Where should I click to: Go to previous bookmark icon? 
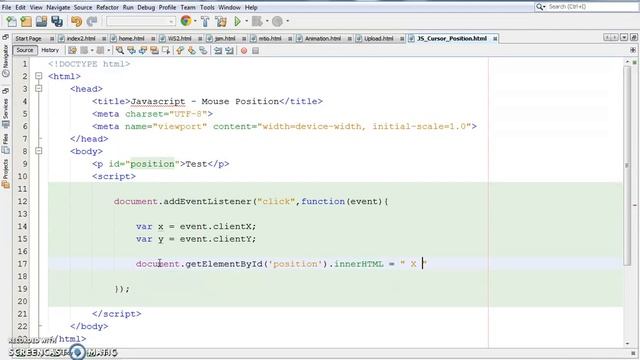180,51
